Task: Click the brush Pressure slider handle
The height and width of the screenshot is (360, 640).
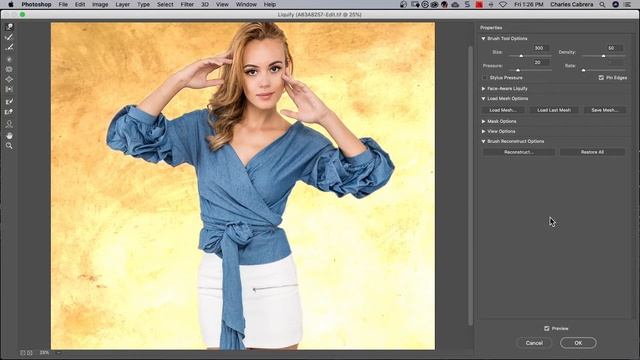Action: 518,70
